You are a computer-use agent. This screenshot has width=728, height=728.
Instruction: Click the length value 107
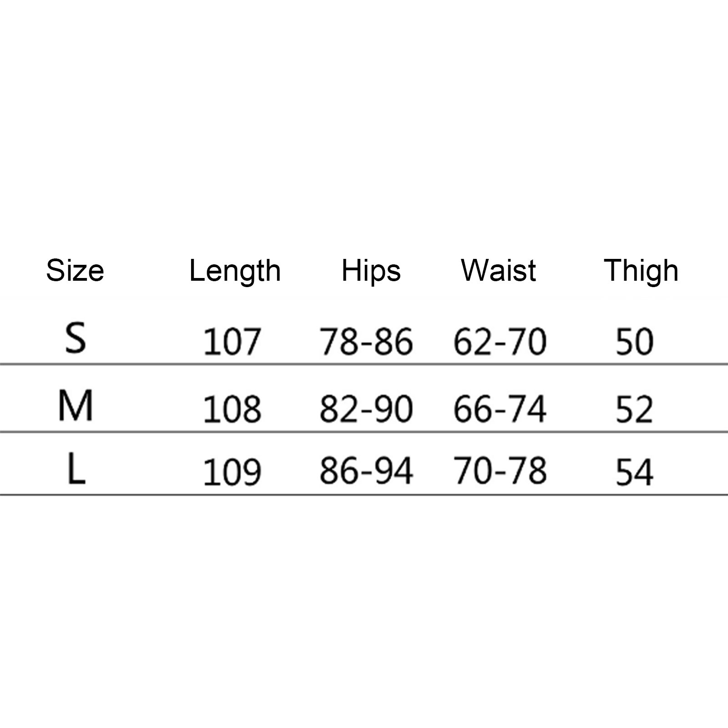232,342
